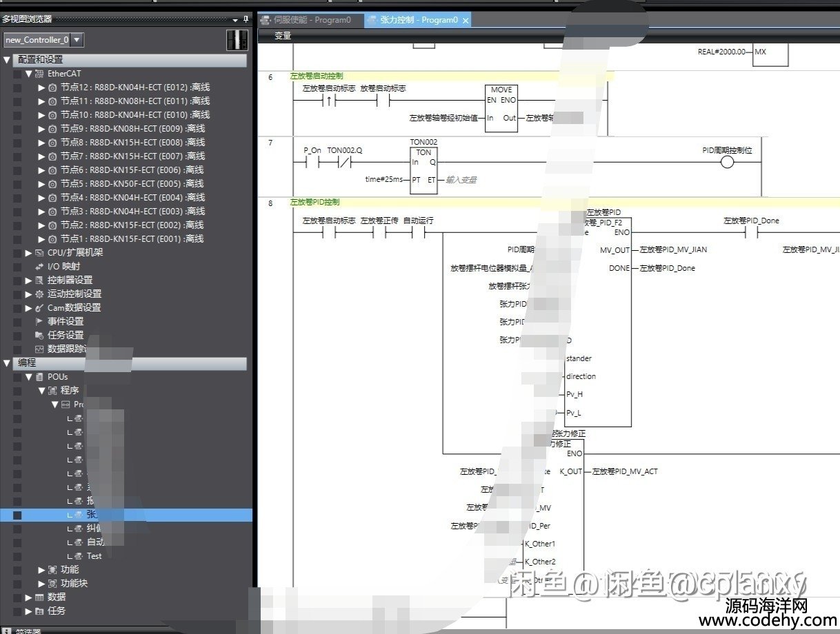Screen dimensions: 840x634
Task: Close the 张力控制 - Program0 tab
Action: coord(466,21)
